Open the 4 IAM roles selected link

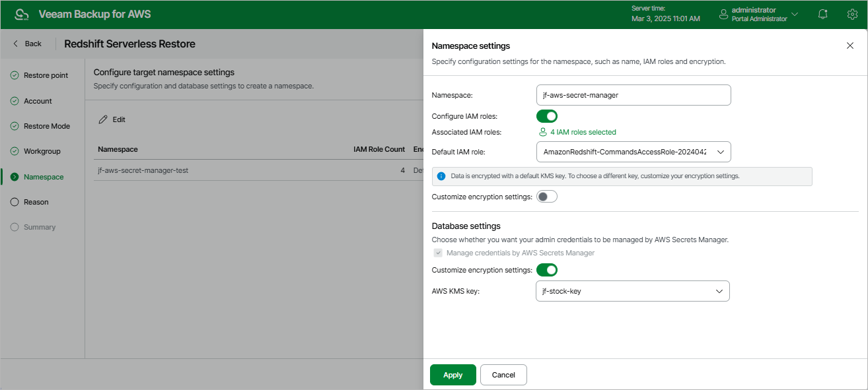[583, 132]
